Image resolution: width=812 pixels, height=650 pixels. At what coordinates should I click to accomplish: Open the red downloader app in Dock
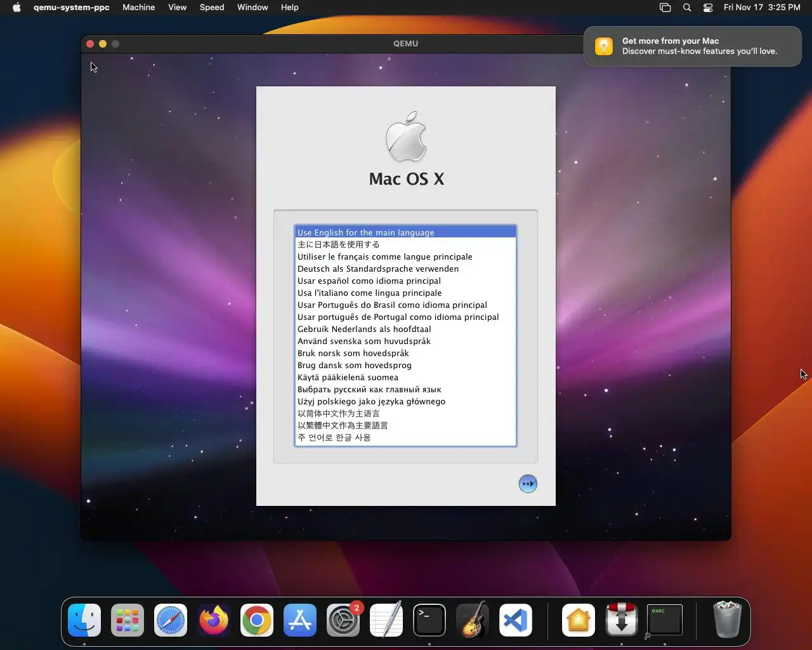(x=622, y=620)
